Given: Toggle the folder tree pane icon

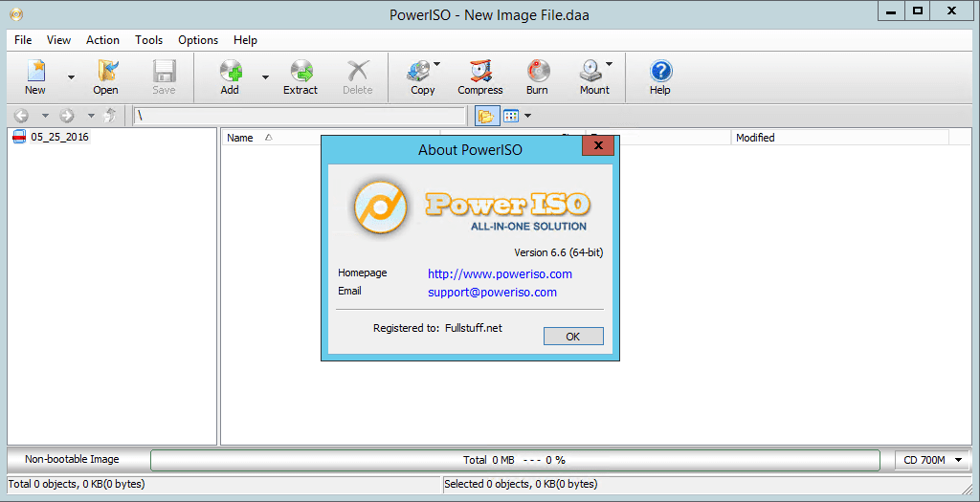Looking at the screenshot, I should point(487,116).
